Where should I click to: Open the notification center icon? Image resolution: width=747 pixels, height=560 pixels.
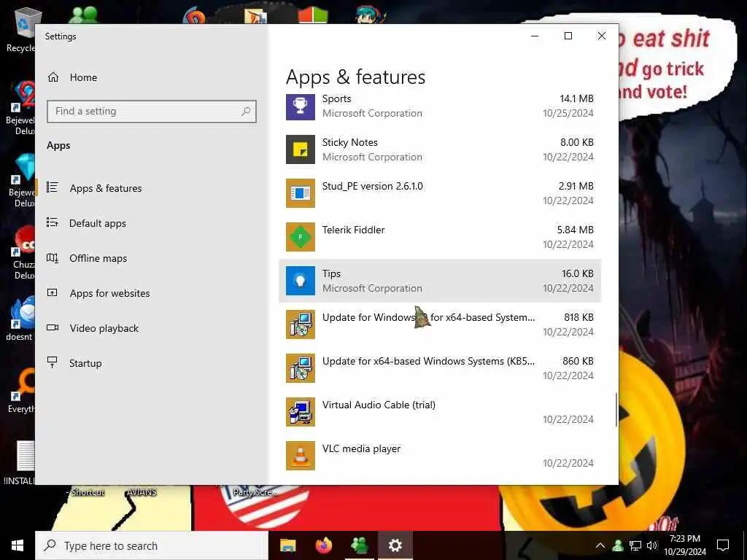(723, 545)
